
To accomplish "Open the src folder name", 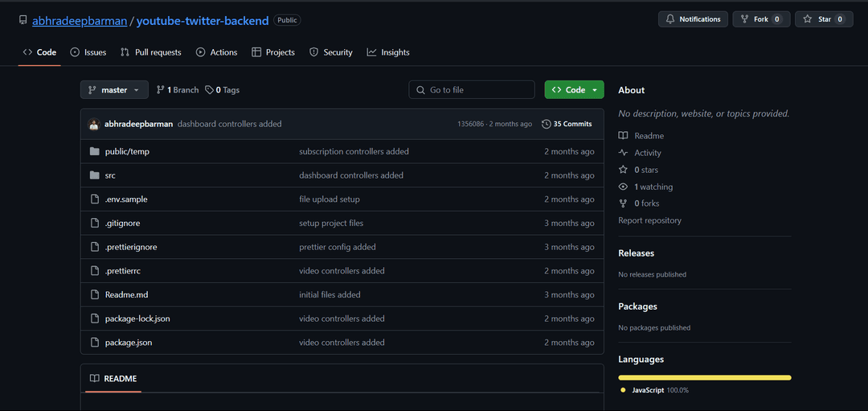I will pyautogui.click(x=110, y=175).
